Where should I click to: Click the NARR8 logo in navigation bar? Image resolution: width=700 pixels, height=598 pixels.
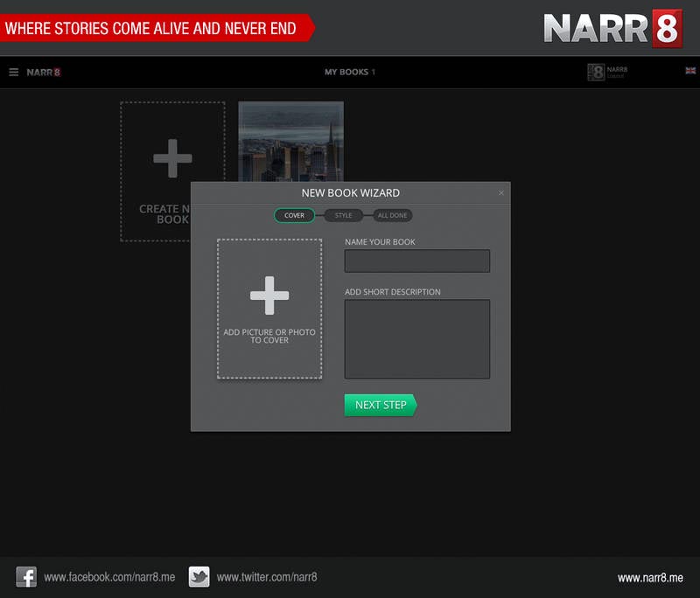click(43, 73)
